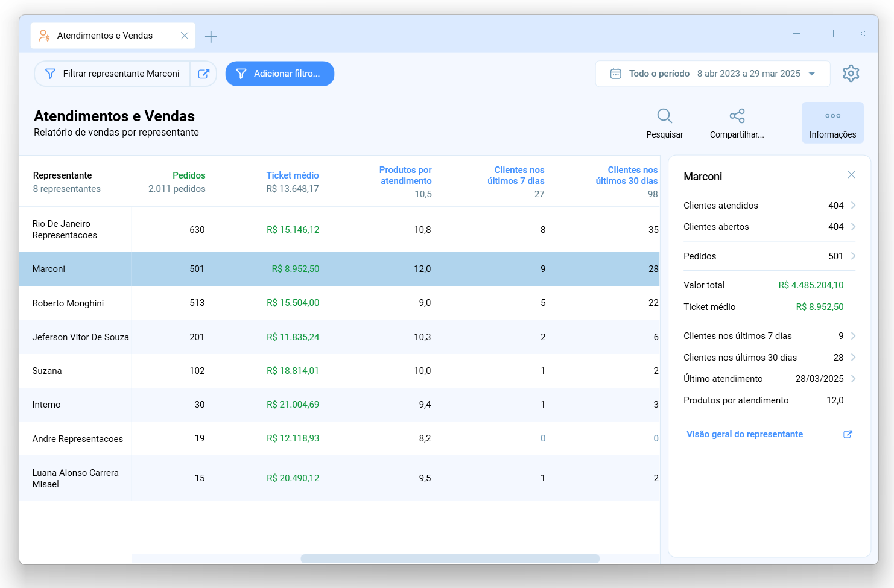Sort by Ticket médio column header

click(293, 175)
